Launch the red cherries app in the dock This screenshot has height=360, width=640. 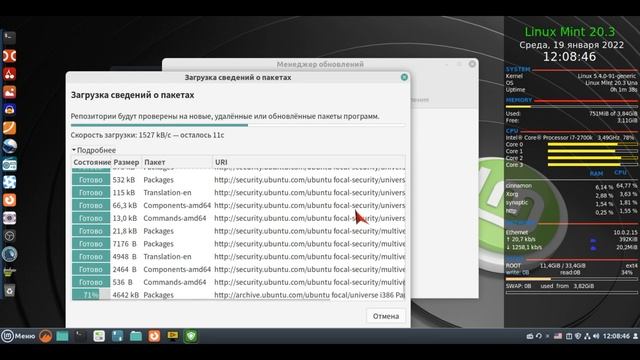pyautogui.click(x=9, y=74)
